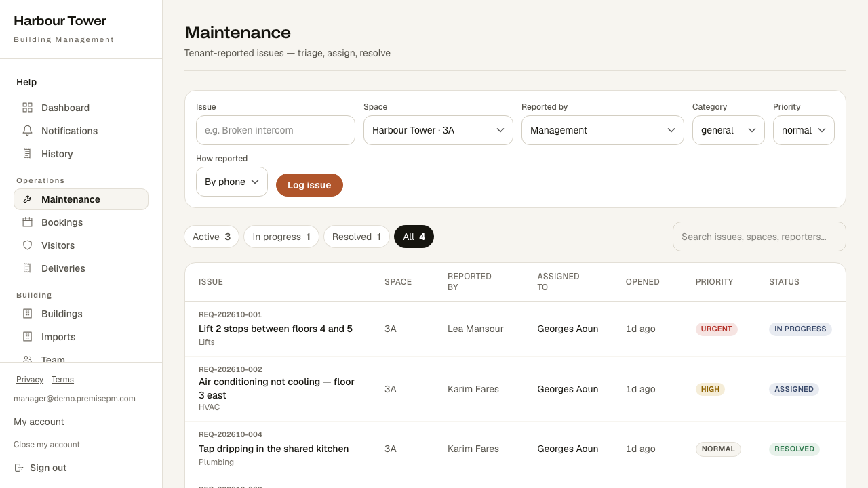Open issue Lift 2 stops between floors 4 and 5
The image size is (868, 488).
coord(275,329)
